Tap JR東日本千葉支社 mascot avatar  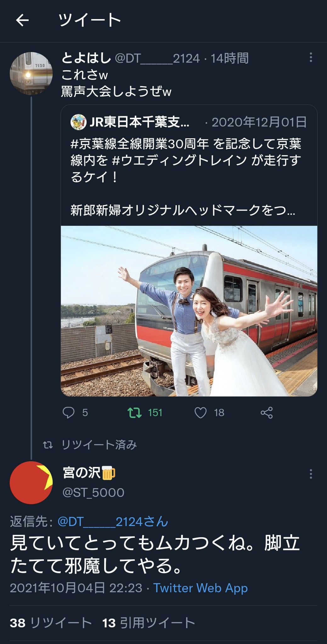[x=78, y=122]
